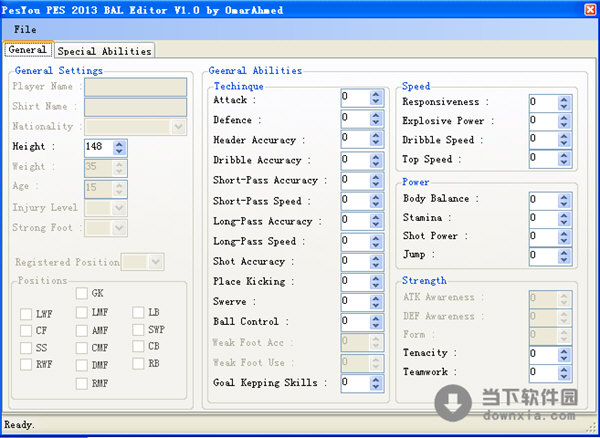Increase the Swerve value
This screenshot has height=438, width=600.
tap(376, 298)
